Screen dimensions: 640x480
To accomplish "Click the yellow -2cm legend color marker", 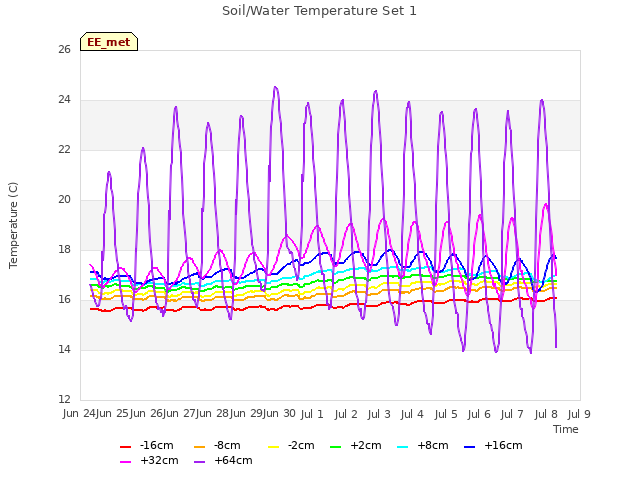I will 273,447.
